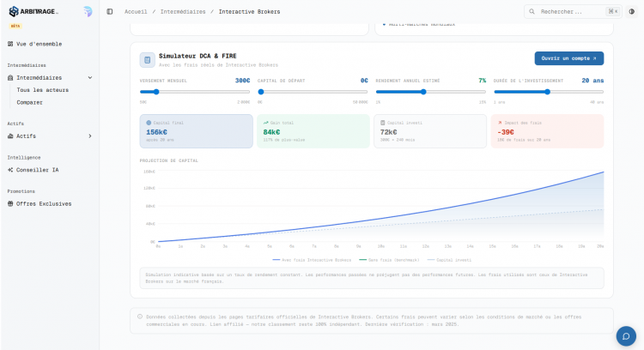Go to Accueil breadcrumb
This screenshot has width=644, height=350.
click(x=136, y=11)
